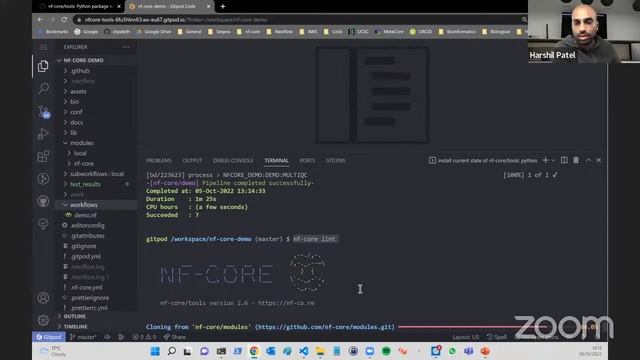Open the .prettierignore file

click(x=96, y=298)
